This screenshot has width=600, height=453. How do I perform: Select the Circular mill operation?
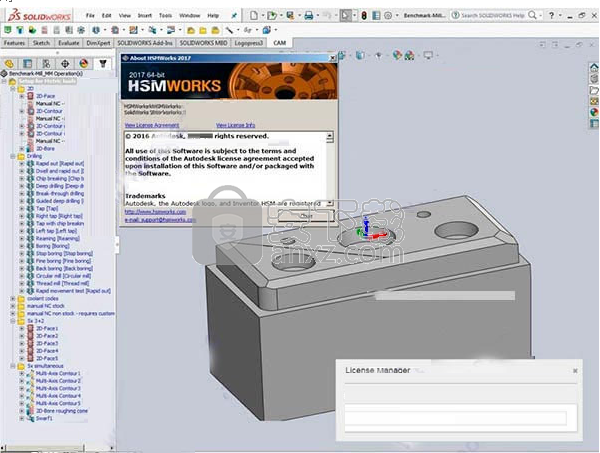coord(64,276)
